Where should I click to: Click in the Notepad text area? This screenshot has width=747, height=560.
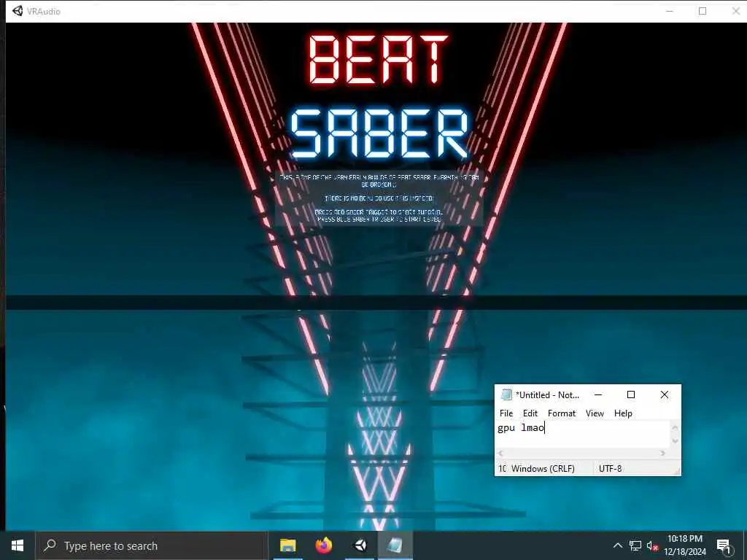click(x=583, y=435)
